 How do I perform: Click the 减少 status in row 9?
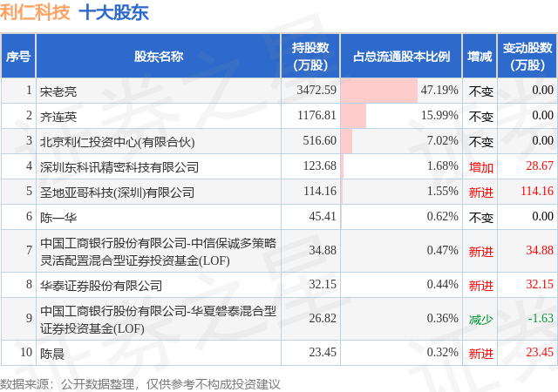tap(480, 319)
